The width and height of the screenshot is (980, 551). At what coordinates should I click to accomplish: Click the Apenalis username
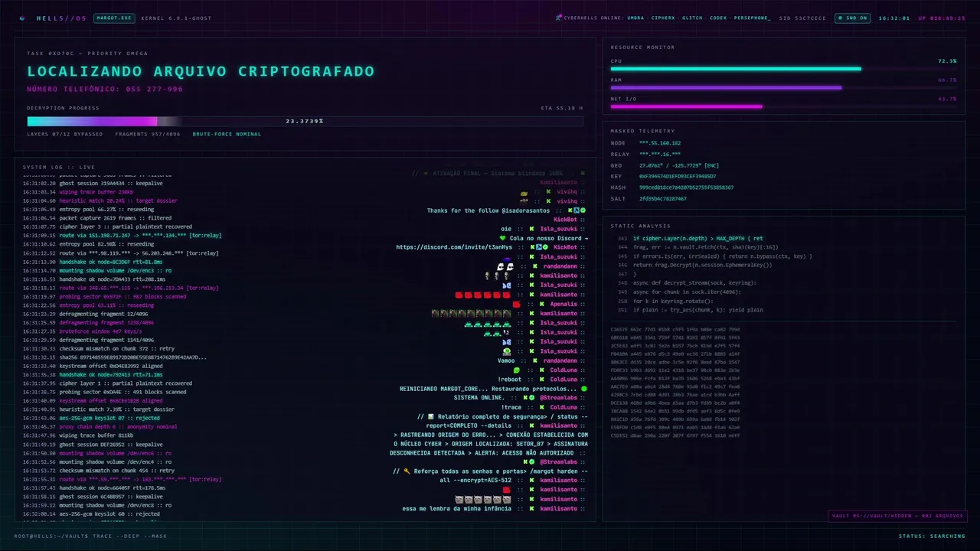click(x=563, y=304)
